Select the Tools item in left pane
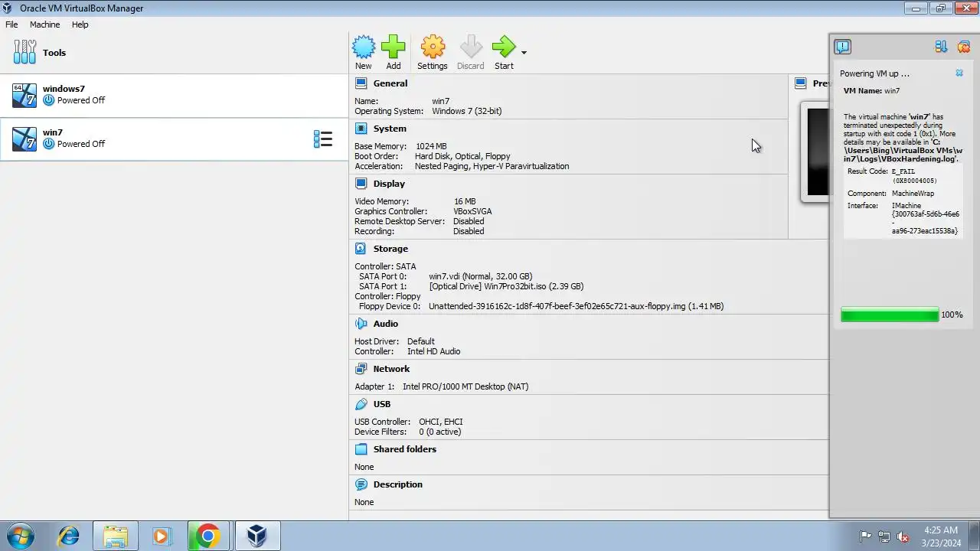 174,53
